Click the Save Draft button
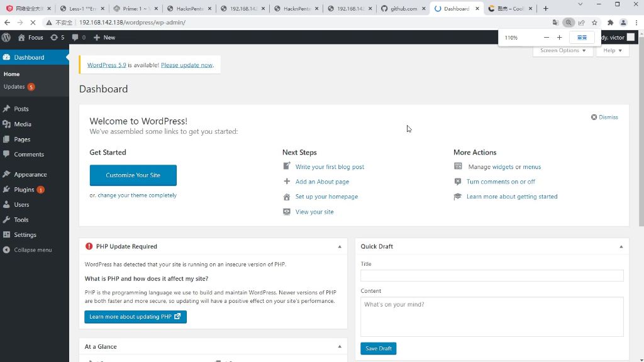This screenshot has width=644, height=362. pyautogui.click(x=378, y=348)
